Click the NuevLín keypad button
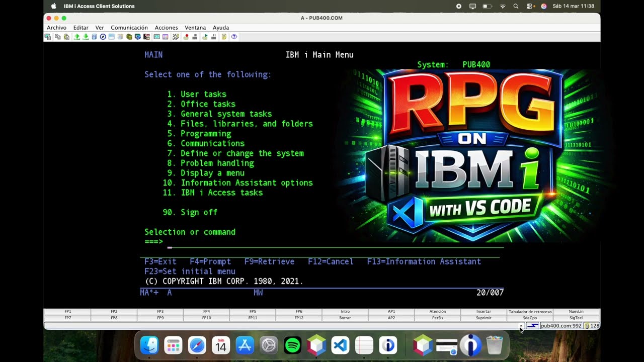The image size is (644, 362). coord(576,312)
